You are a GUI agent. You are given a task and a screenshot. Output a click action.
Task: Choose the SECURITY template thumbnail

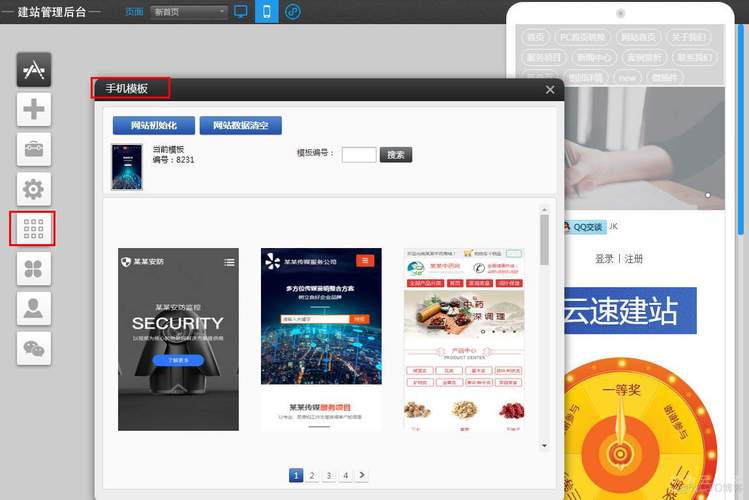pos(178,340)
